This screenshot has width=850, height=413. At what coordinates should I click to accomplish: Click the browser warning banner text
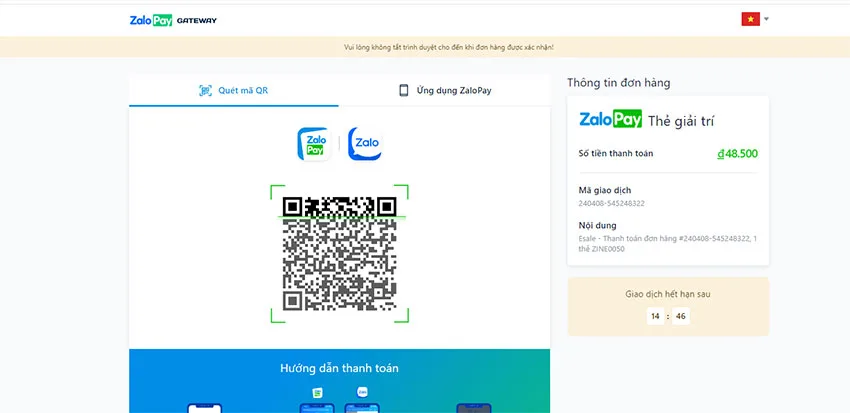click(449, 47)
